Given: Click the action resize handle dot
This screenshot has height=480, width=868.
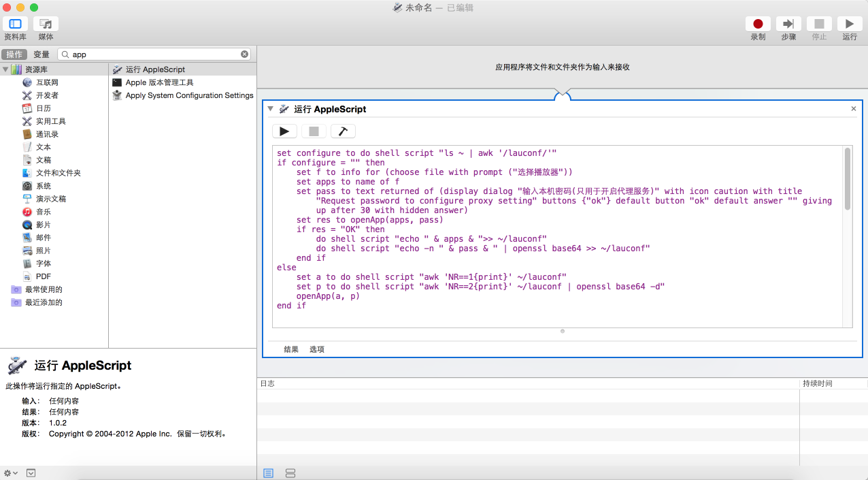Looking at the screenshot, I should point(563,331).
